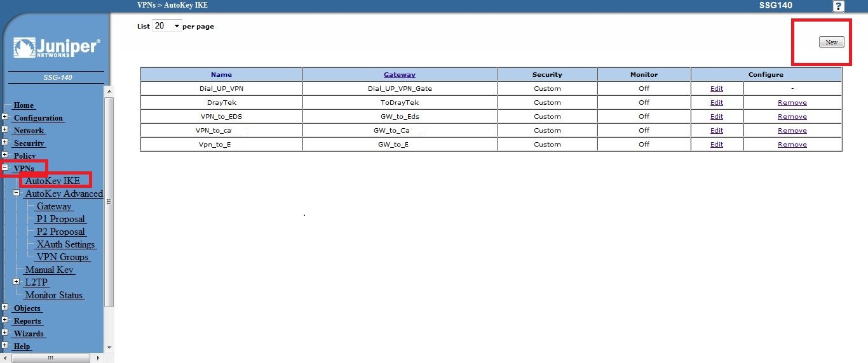This screenshot has width=868, height=363.
Task: Remove the VPN_to_EDS entry
Action: pyautogui.click(x=792, y=117)
